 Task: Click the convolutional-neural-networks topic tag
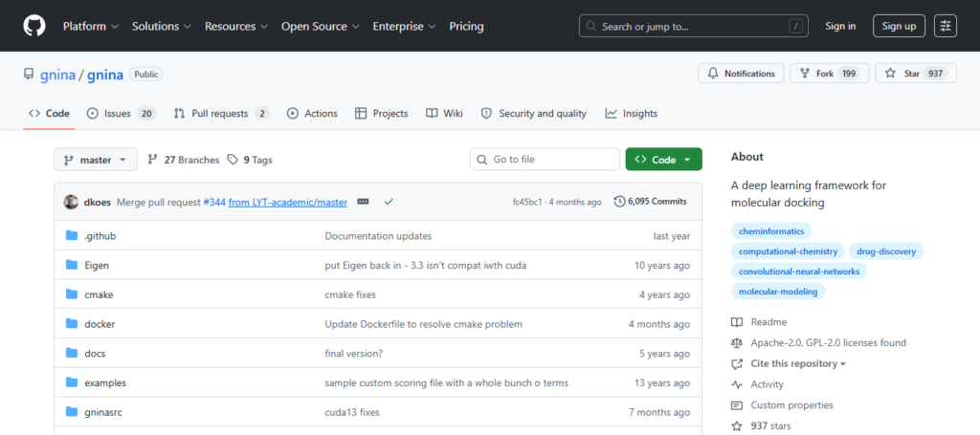click(799, 271)
